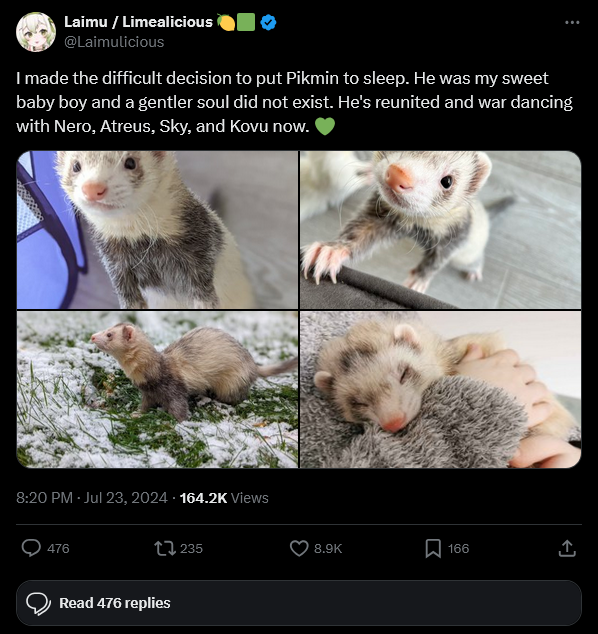
Task: Click the Read 476 replies button
Action: click(x=299, y=603)
